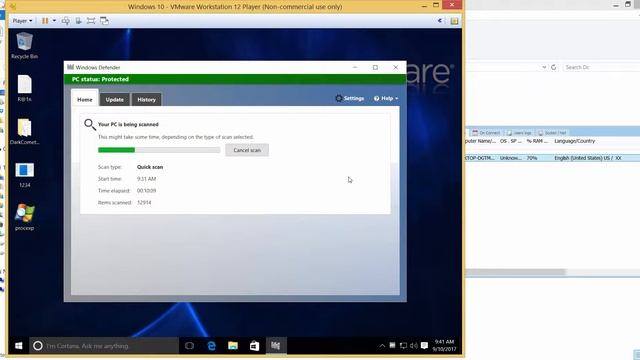Click Send Ctrl+Alt+Del icon in VMware toolbar
The height and width of the screenshot is (360, 640).
65,21
